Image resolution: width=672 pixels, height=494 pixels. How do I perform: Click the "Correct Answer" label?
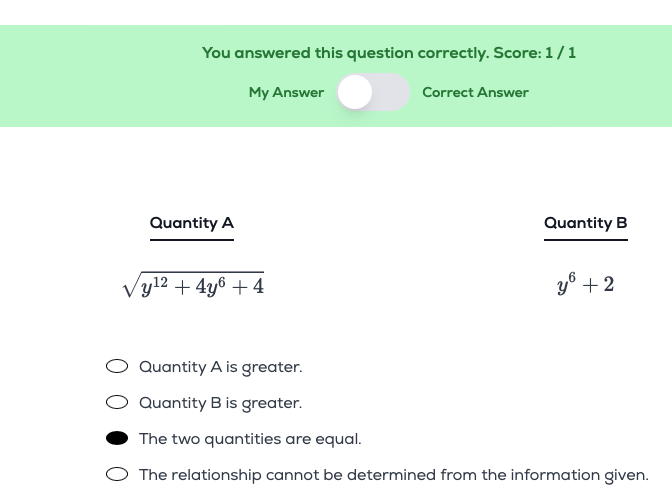point(475,93)
